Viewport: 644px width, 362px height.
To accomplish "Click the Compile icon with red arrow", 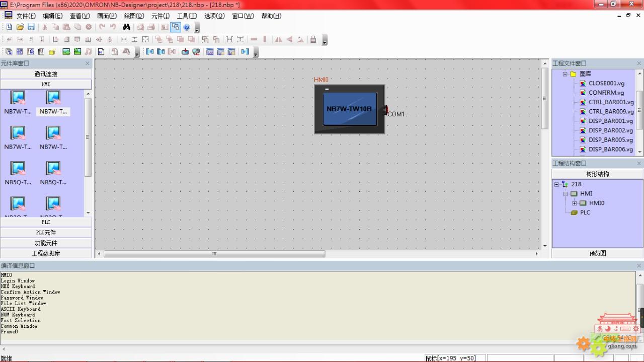I will click(x=185, y=52).
